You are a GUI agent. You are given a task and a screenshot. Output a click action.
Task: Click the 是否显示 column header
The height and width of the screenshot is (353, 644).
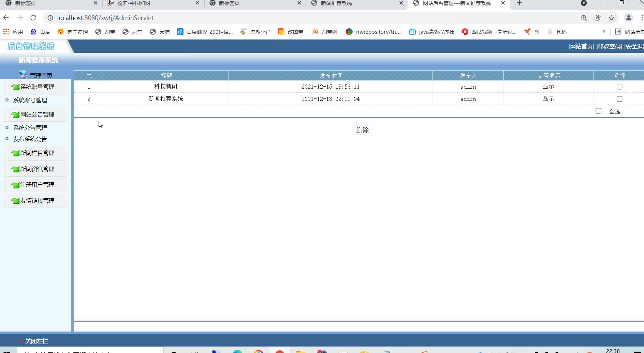pyautogui.click(x=549, y=76)
